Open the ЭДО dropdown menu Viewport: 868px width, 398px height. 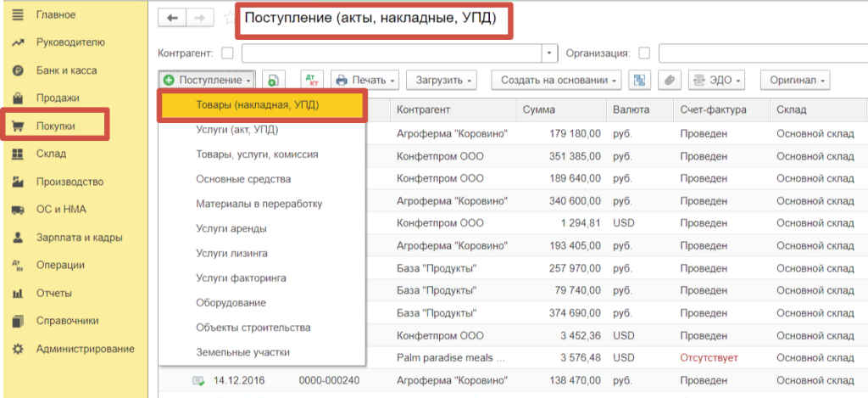[716, 81]
